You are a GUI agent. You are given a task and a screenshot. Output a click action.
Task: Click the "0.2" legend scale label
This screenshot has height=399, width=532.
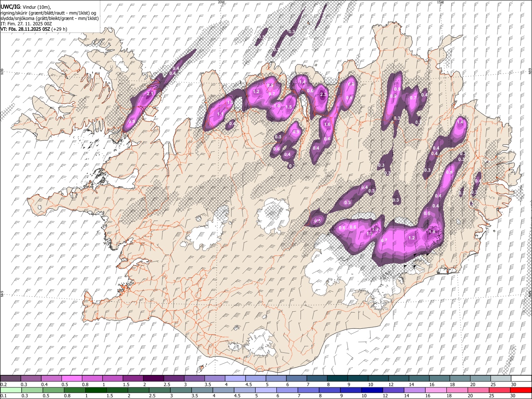click(3, 384)
